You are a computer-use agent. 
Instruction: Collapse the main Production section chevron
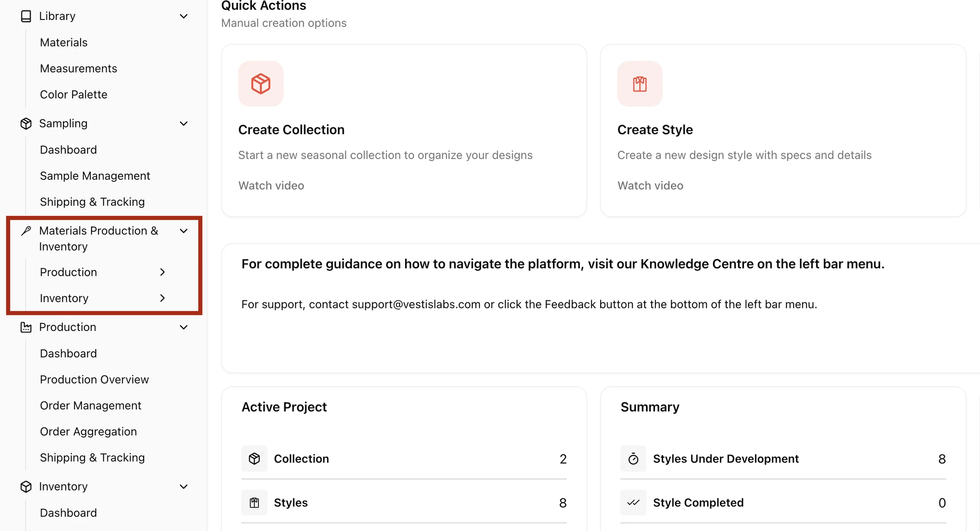[x=184, y=327]
